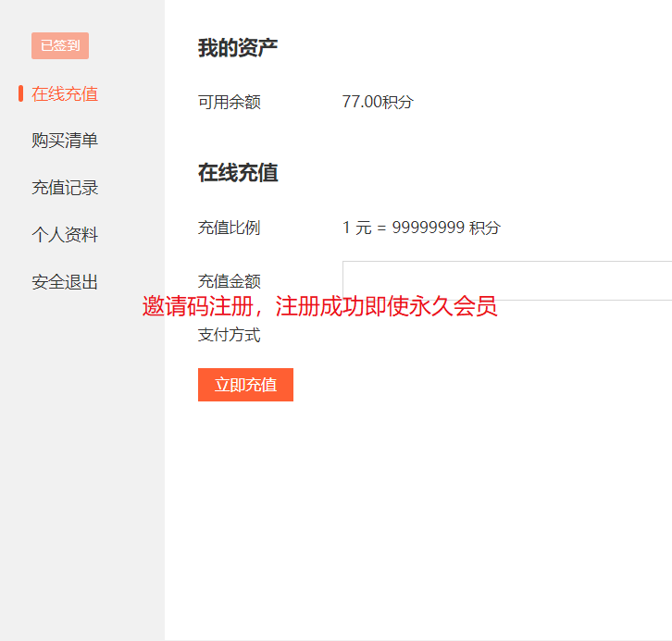
Task: Click the 已签到 check-in button
Action: [x=60, y=45]
